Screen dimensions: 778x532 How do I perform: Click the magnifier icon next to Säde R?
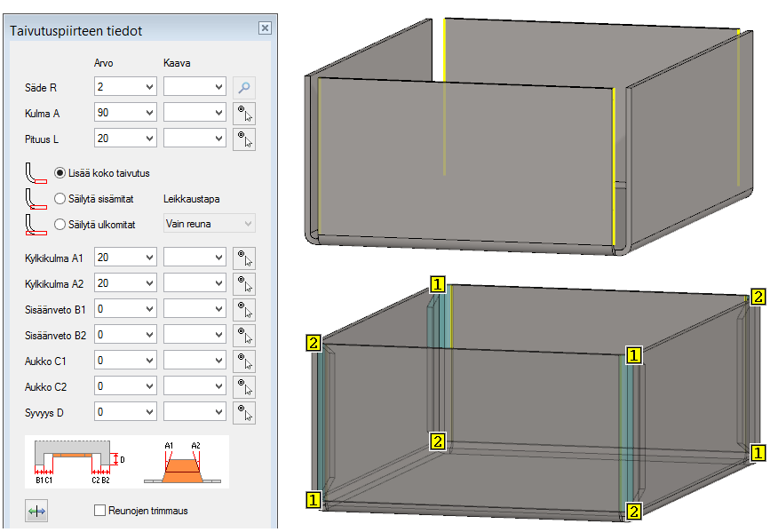click(244, 87)
